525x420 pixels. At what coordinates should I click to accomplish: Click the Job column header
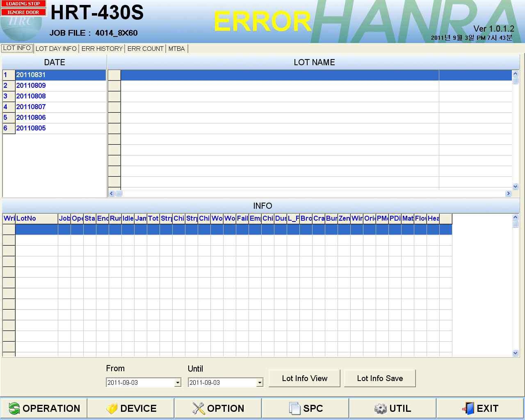[64, 219]
